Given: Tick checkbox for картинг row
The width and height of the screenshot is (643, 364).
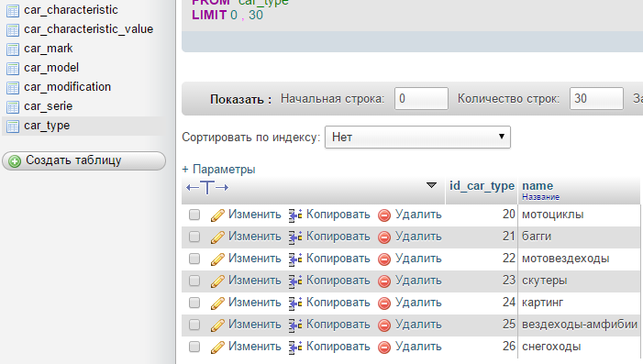Looking at the screenshot, I should (194, 303).
